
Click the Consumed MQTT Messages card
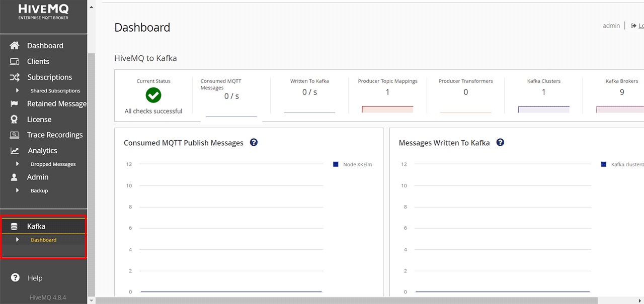tap(231, 95)
